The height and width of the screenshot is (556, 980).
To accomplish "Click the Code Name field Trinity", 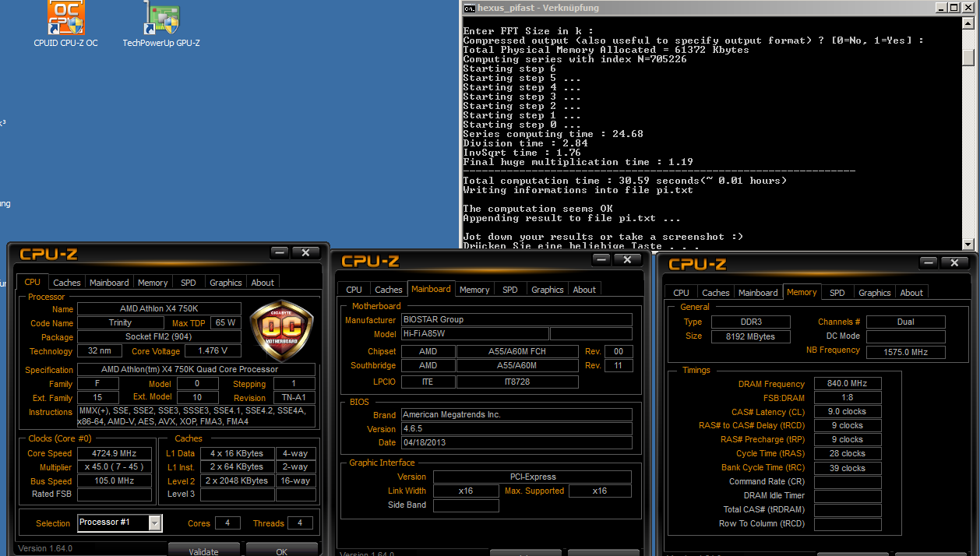I will click(x=121, y=322).
